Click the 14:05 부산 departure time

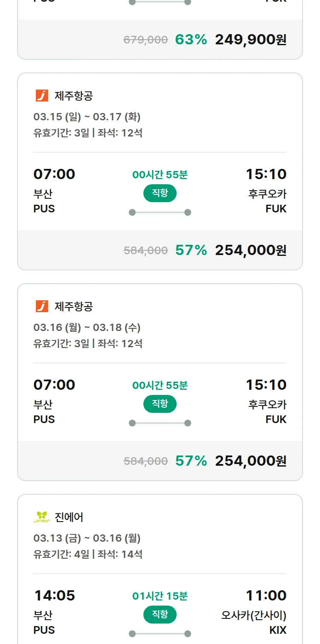point(54,596)
